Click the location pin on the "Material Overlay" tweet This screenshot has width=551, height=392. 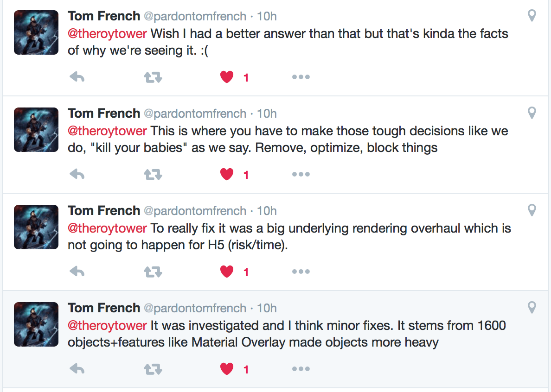point(532,307)
